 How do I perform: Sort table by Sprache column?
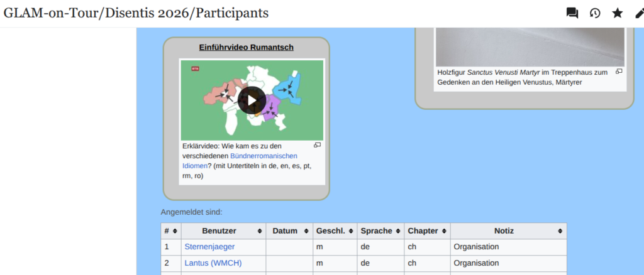tap(380, 231)
